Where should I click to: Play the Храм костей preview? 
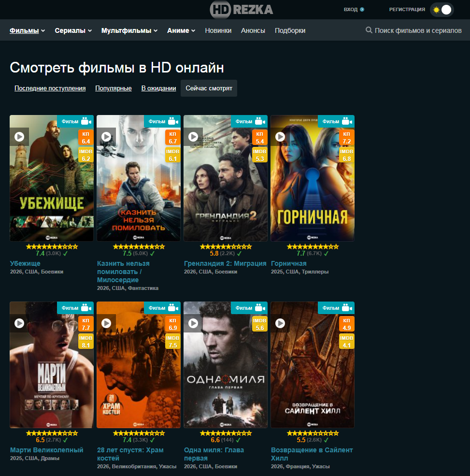point(106,323)
